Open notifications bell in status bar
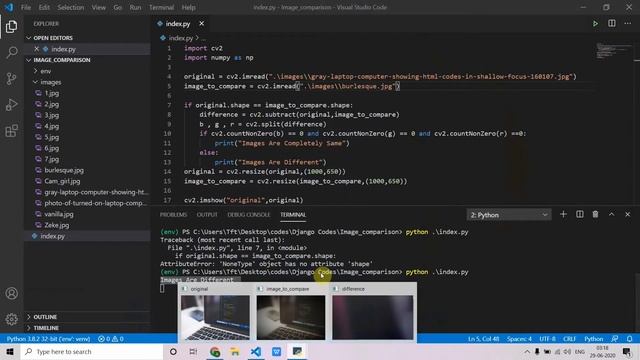This screenshot has width=640, height=360. pos(629,339)
